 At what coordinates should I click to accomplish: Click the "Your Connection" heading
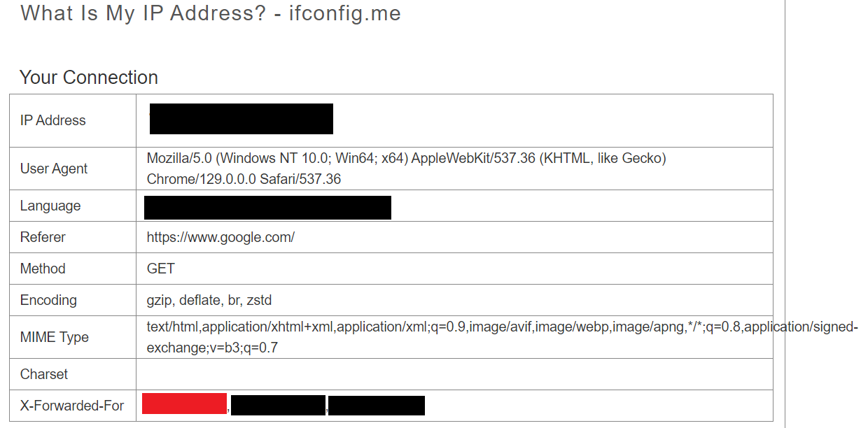coord(89,77)
